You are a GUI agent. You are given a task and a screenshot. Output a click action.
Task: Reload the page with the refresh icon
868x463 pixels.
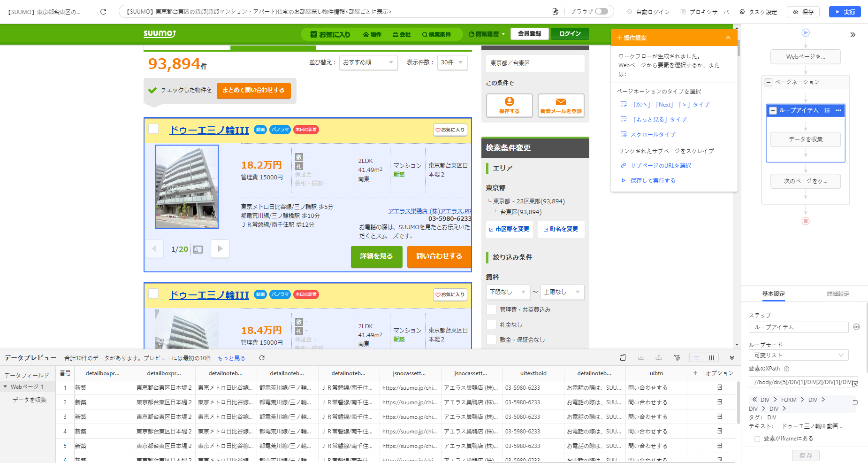[x=103, y=12]
